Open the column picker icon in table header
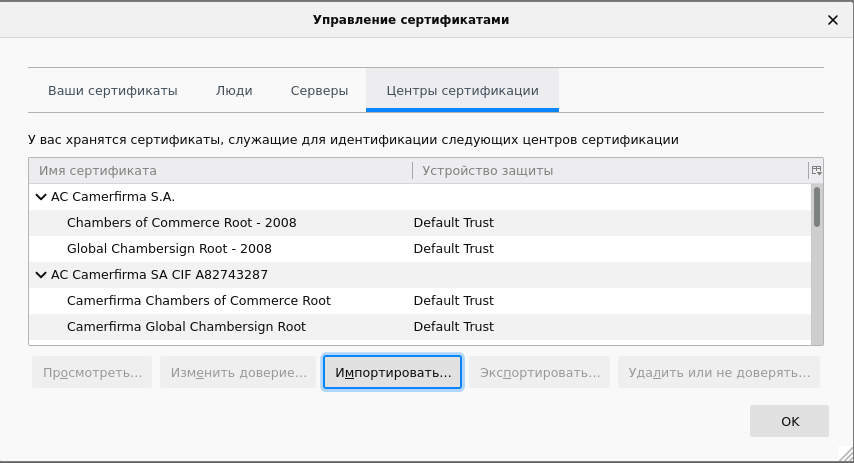854x463 pixels. 816,171
